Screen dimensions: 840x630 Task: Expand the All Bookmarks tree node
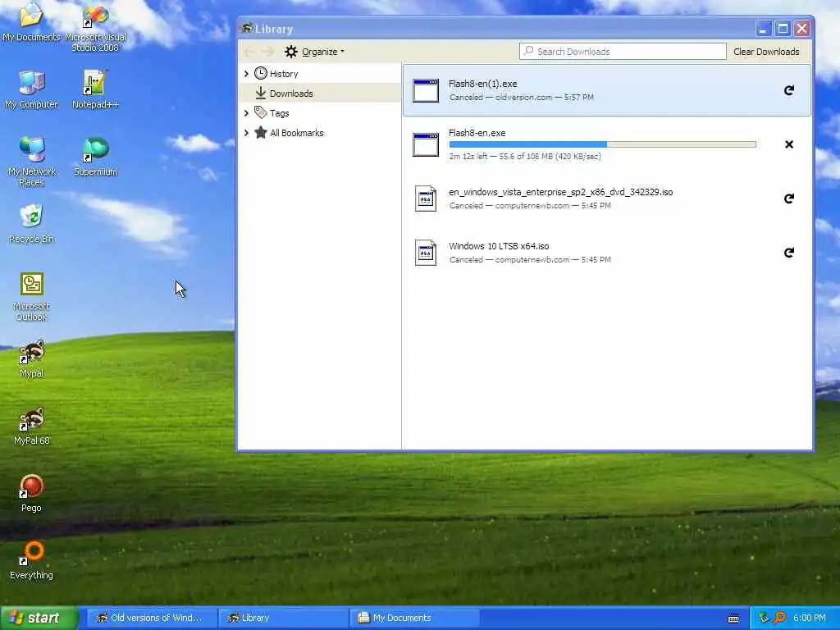coord(246,133)
